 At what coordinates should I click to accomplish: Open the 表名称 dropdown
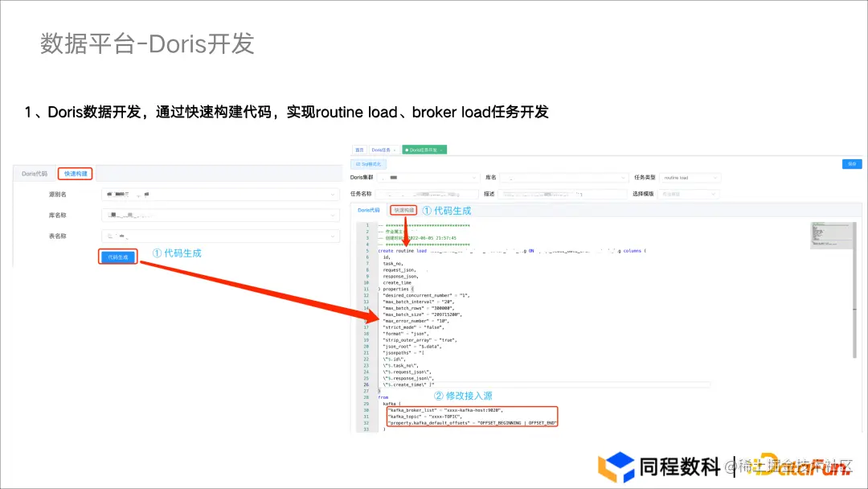point(220,236)
